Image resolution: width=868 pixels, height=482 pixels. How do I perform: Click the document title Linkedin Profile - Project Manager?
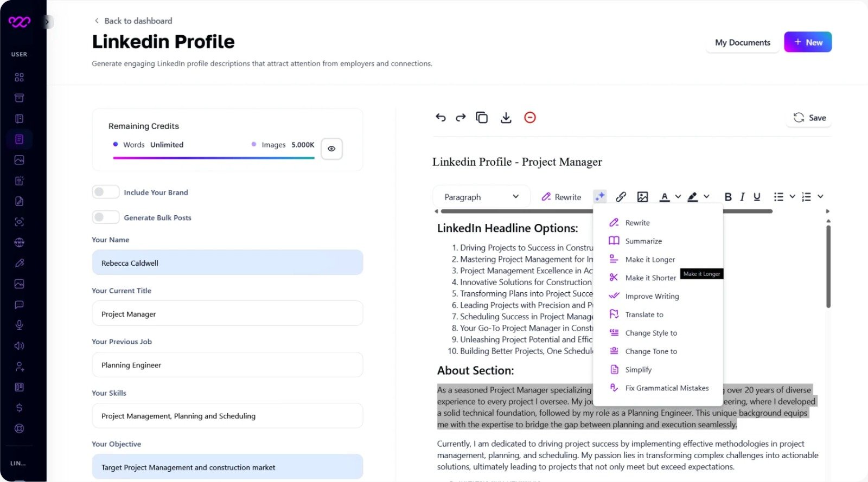pos(517,162)
